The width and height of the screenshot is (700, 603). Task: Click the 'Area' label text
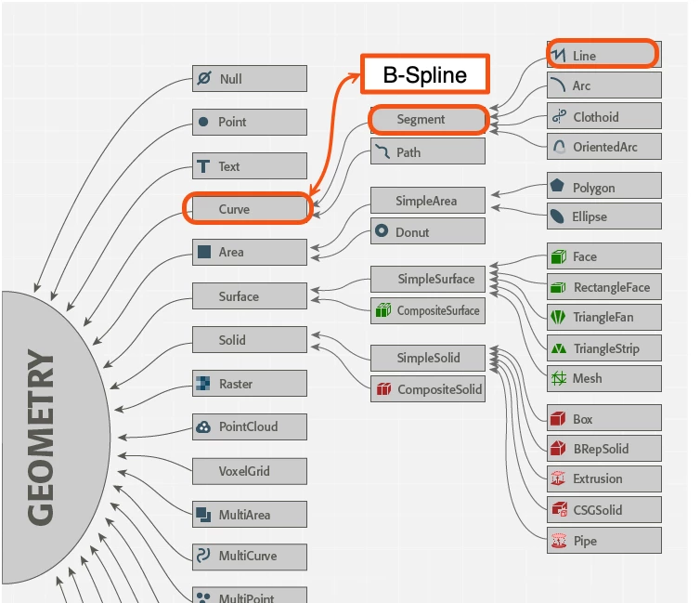(x=231, y=252)
